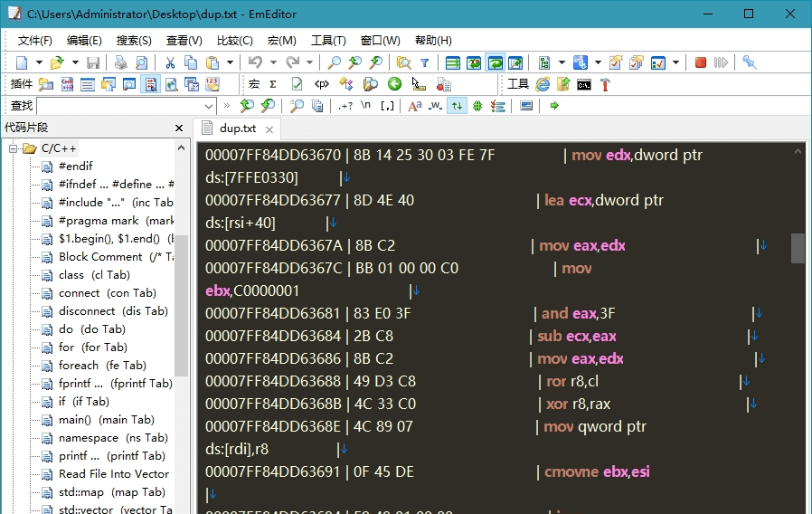Click the scissors Cut icon
The image size is (812, 514).
(x=169, y=62)
